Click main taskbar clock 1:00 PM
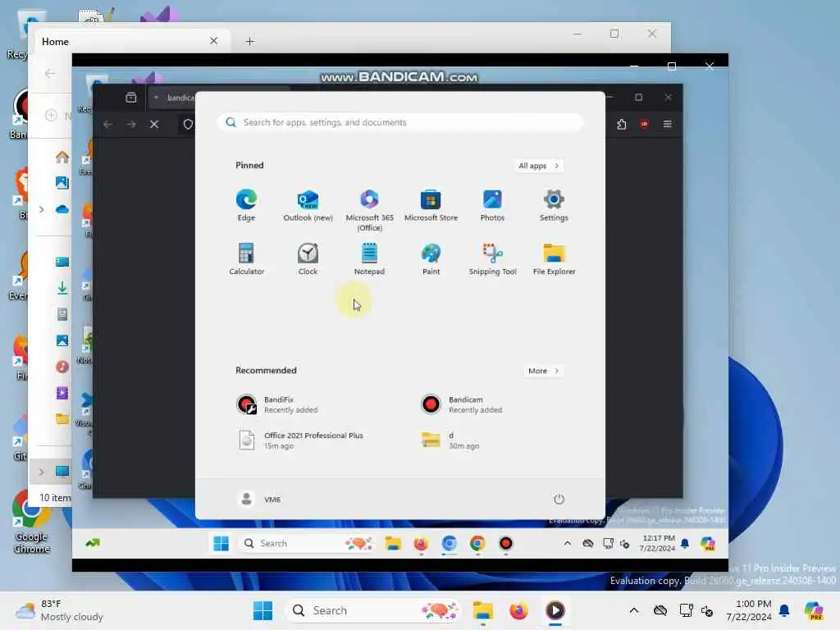Screen dimensions: 840x630 coord(749,610)
